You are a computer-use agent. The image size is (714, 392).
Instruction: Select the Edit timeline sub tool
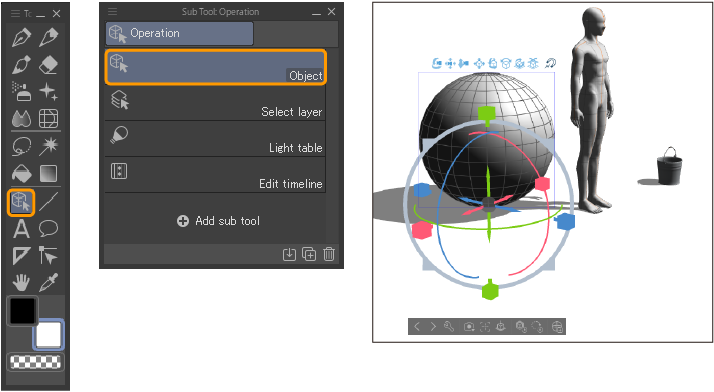coord(215,175)
